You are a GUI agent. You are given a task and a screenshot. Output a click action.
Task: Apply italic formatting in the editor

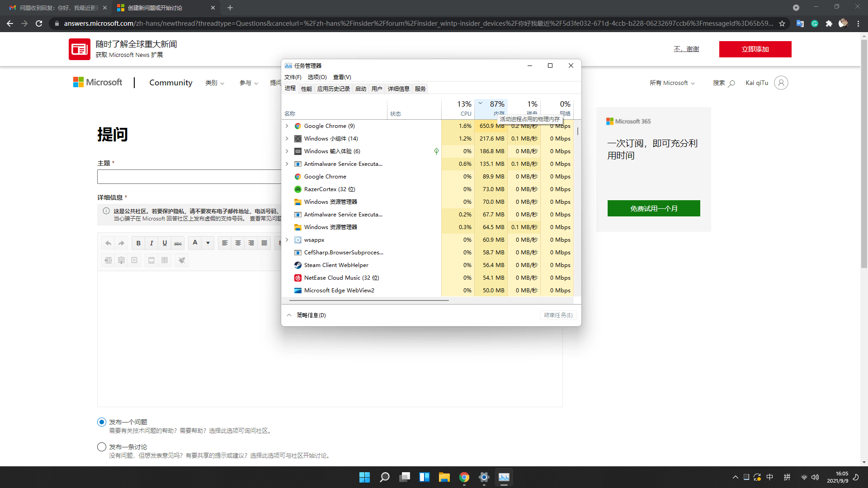pyautogui.click(x=151, y=243)
